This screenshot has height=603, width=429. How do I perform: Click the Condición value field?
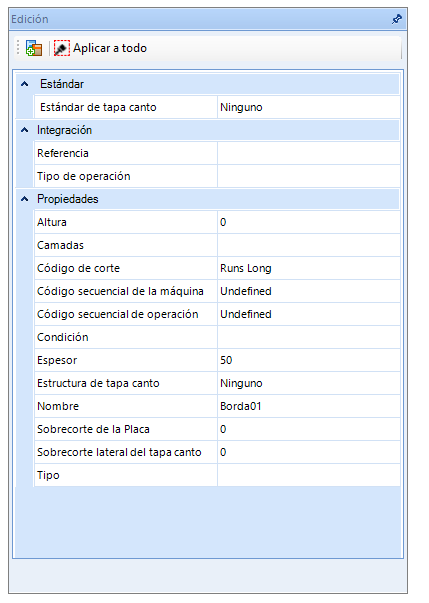pos(309,337)
